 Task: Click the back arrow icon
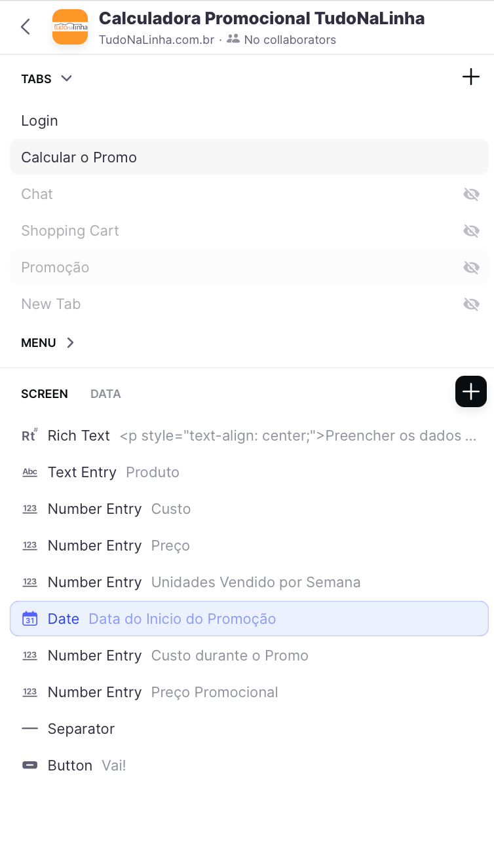point(26,27)
